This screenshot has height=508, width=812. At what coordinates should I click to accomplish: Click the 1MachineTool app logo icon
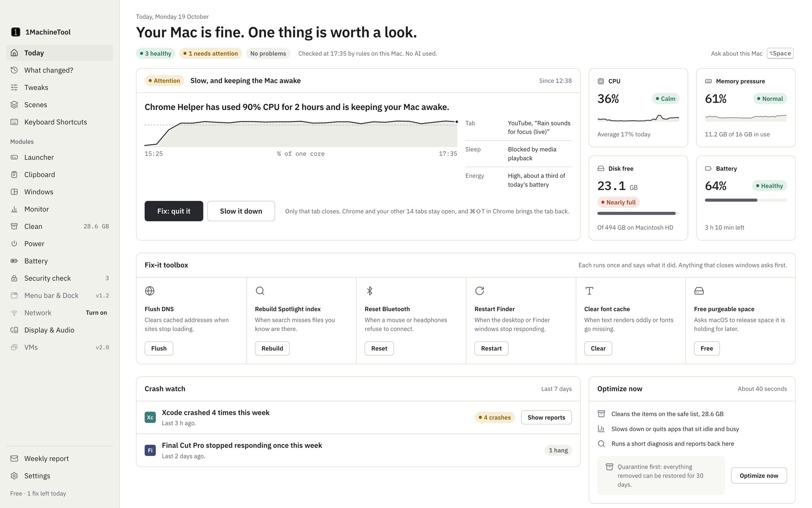coord(15,32)
